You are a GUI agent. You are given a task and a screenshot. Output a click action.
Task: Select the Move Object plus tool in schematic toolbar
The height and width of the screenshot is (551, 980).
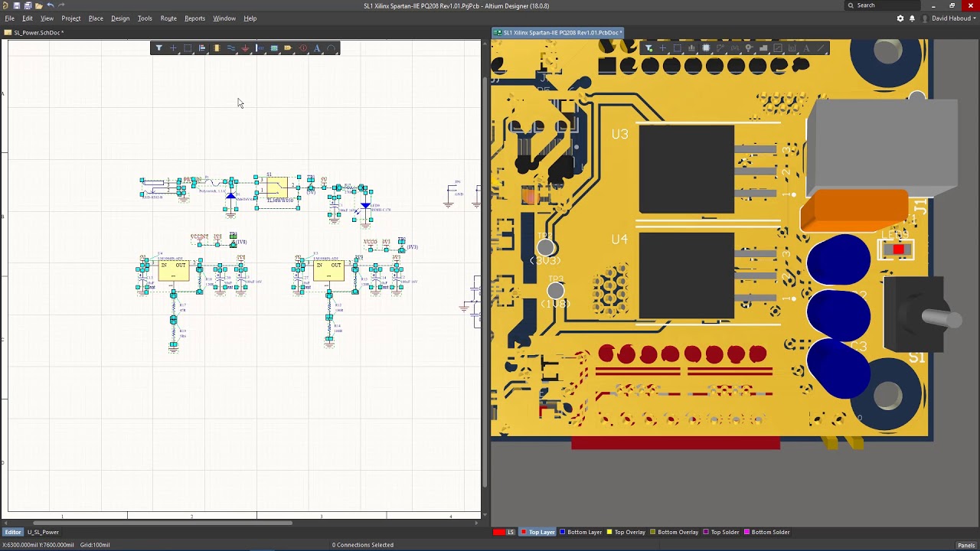tap(173, 48)
